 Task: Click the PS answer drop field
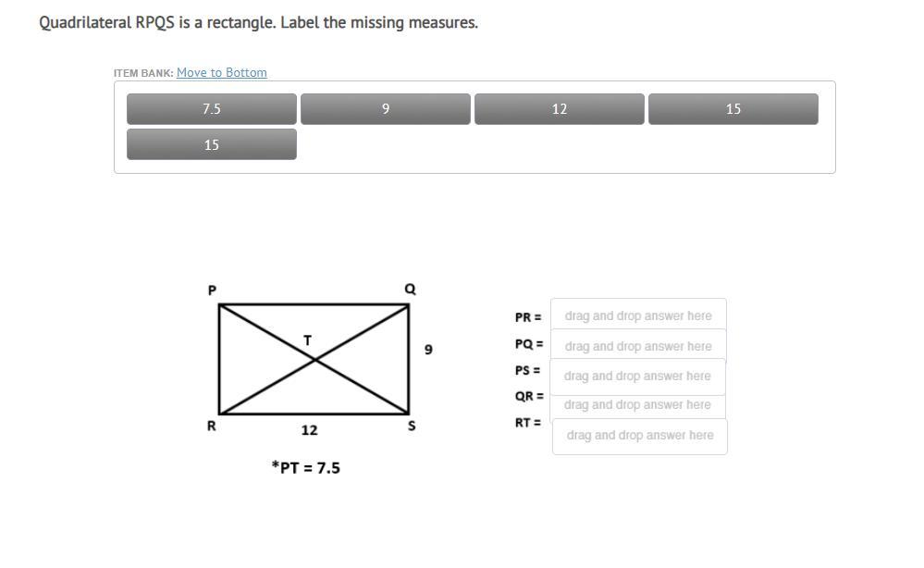coord(637,377)
